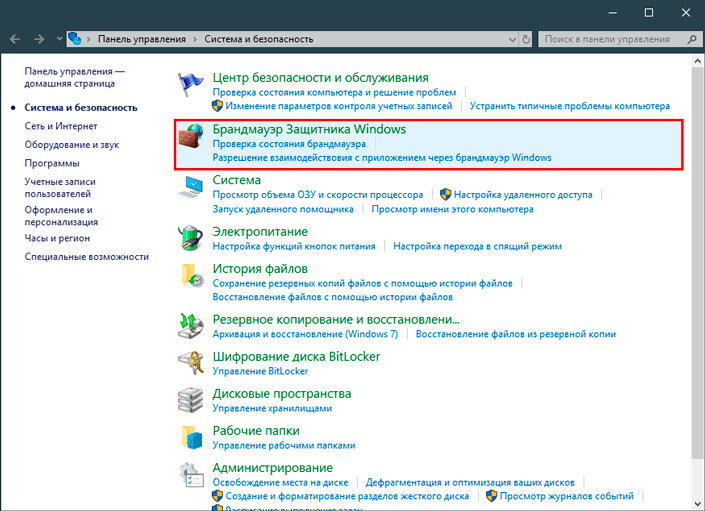Viewport: 705px width, 511px height.
Task: Click the Система monitor icon
Action: coord(191,187)
